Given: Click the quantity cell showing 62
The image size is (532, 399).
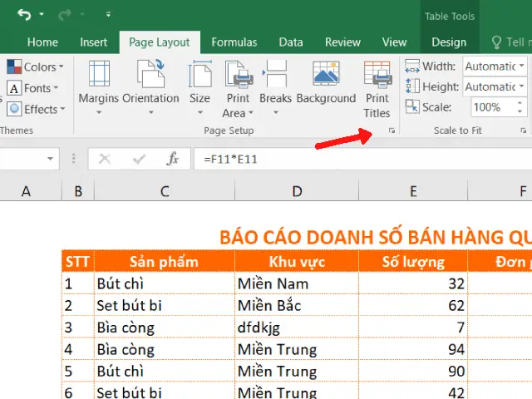Looking at the screenshot, I should (x=413, y=305).
